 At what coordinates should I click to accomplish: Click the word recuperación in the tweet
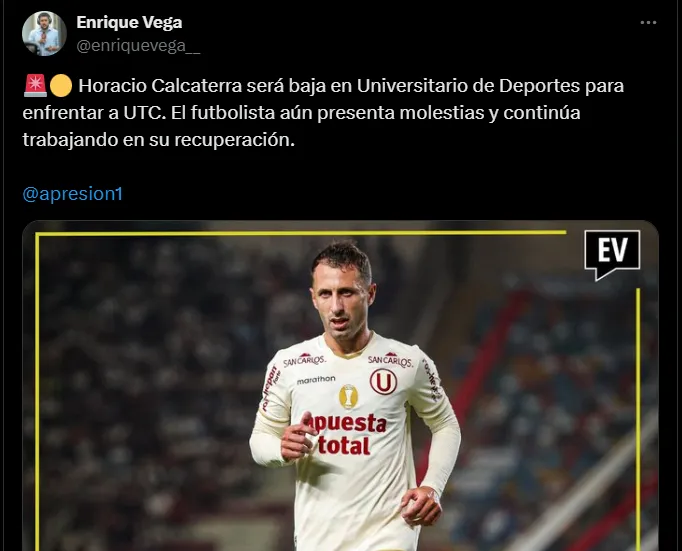coord(234,140)
